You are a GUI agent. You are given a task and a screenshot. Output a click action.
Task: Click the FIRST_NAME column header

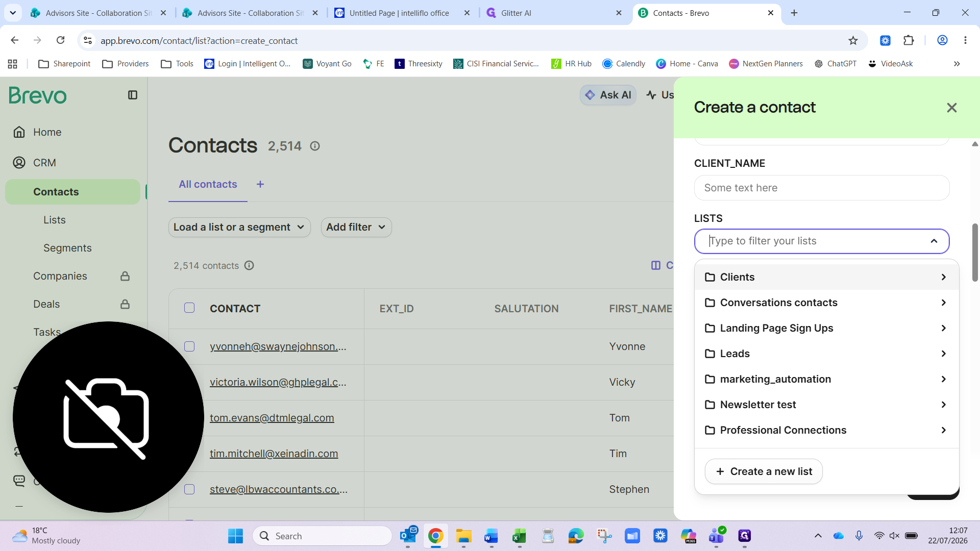tap(641, 309)
